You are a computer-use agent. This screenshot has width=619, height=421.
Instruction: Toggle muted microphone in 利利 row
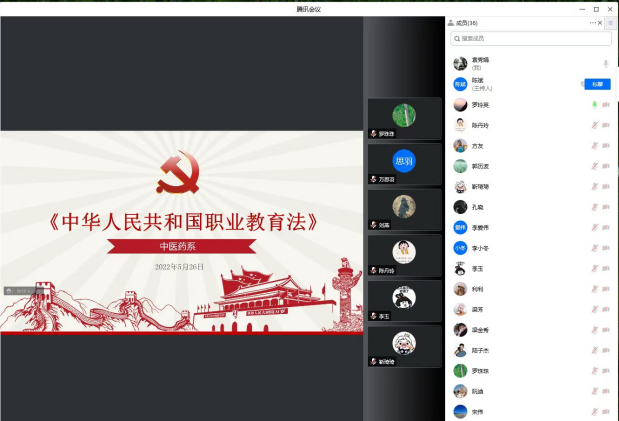[595, 289]
